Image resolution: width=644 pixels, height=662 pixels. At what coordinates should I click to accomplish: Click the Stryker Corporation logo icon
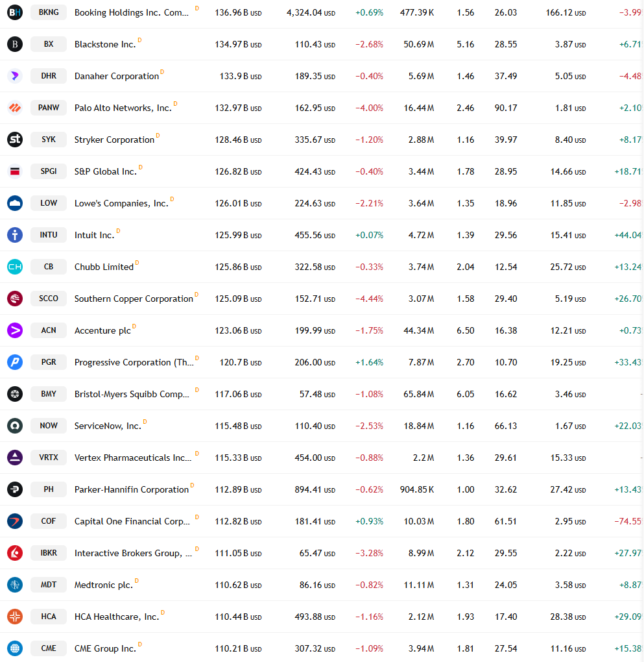coord(15,140)
